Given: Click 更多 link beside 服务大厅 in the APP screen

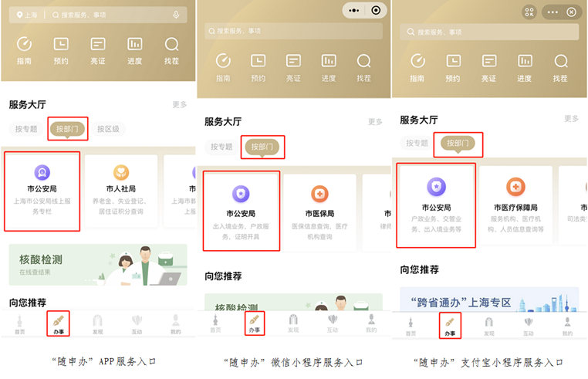Looking at the screenshot, I should point(179,104).
